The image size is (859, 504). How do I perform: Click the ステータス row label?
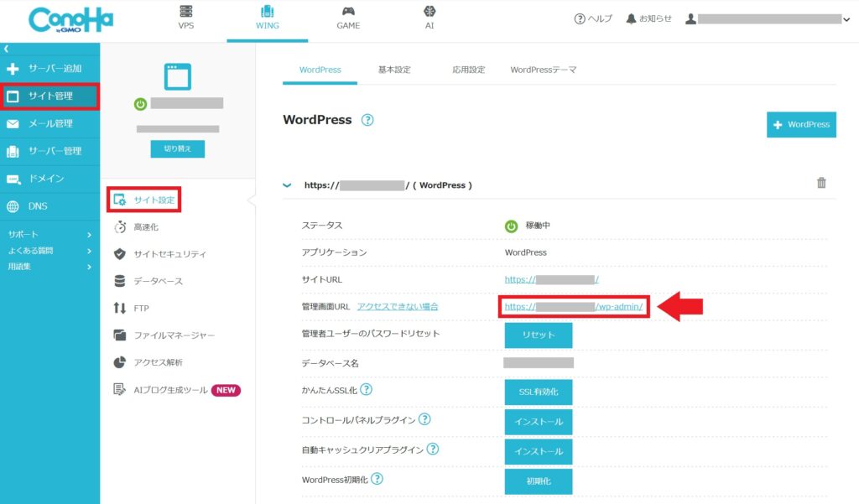[x=322, y=225]
